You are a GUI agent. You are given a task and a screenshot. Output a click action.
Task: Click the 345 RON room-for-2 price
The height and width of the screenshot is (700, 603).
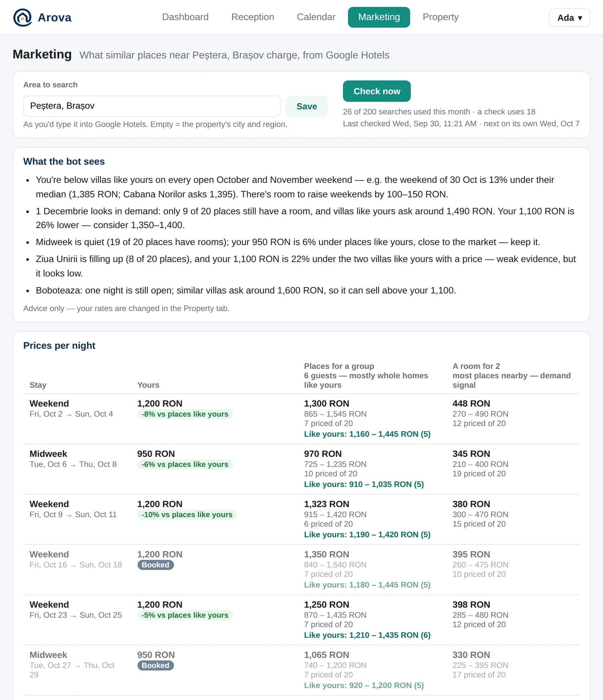click(471, 454)
